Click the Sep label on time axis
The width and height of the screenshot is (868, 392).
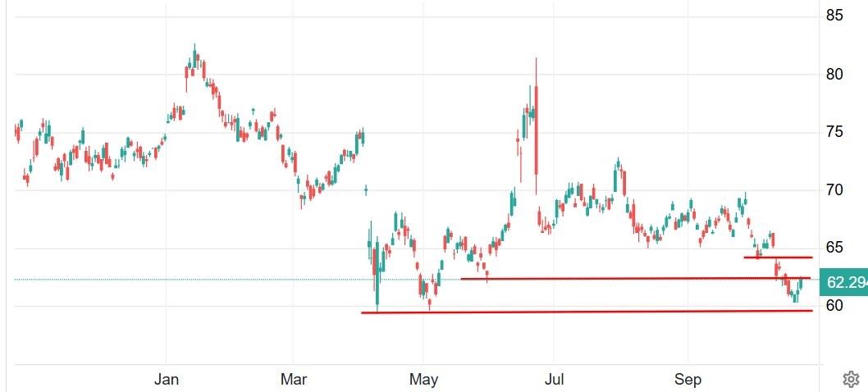(x=688, y=379)
